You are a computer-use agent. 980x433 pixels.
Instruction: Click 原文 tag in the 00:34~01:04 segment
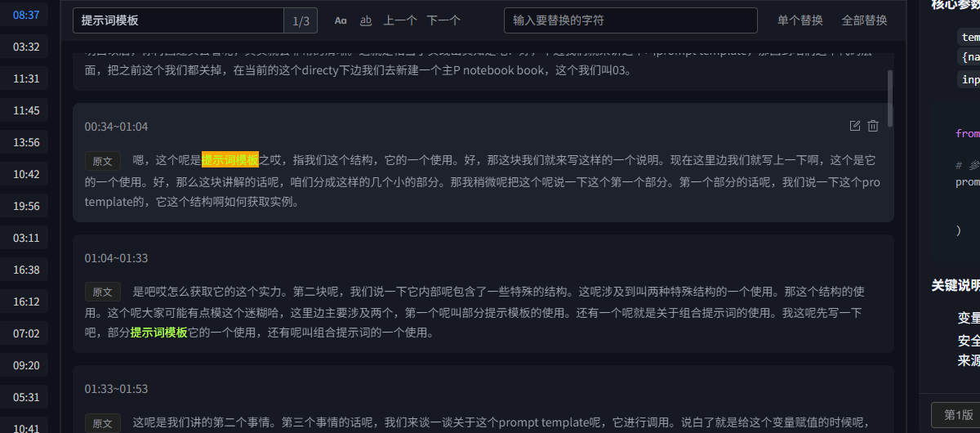[103, 160]
